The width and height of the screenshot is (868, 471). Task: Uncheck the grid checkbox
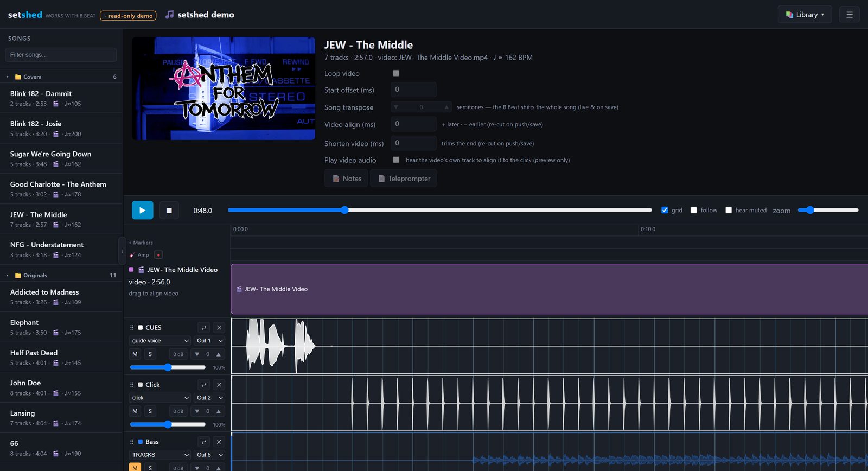[x=665, y=210]
